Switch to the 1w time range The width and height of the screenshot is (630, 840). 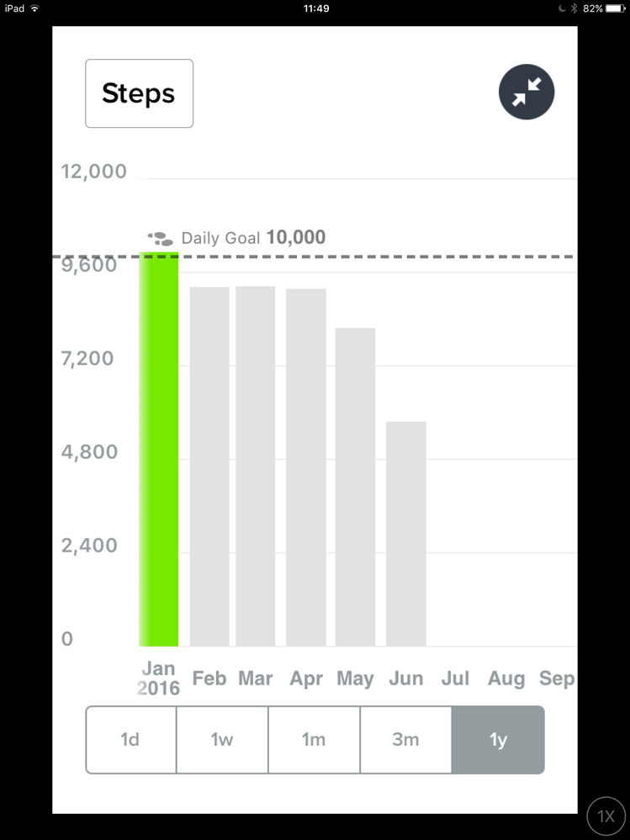click(x=222, y=739)
